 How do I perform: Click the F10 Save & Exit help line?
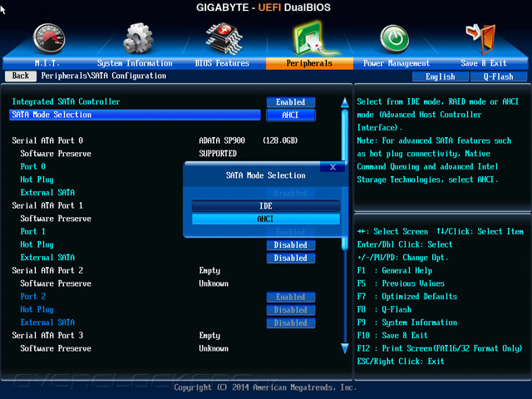pyautogui.click(x=392, y=335)
